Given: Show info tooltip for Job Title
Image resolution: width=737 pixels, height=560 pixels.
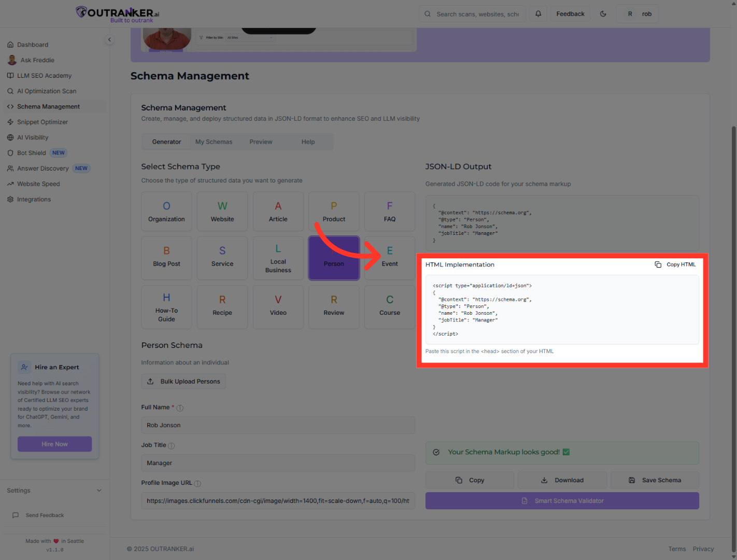Looking at the screenshot, I should 172,446.
